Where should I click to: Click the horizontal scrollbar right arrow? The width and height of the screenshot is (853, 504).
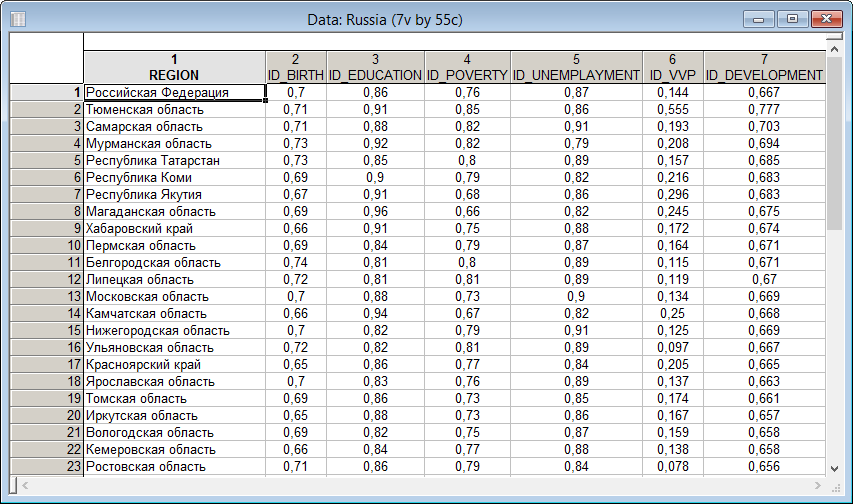pyautogui.click(x=817, y=485)
